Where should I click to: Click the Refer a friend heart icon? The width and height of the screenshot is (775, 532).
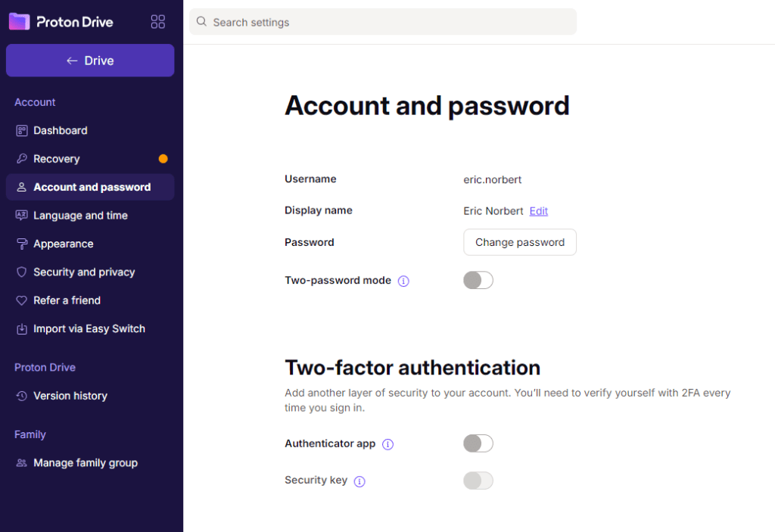point(20,300)
